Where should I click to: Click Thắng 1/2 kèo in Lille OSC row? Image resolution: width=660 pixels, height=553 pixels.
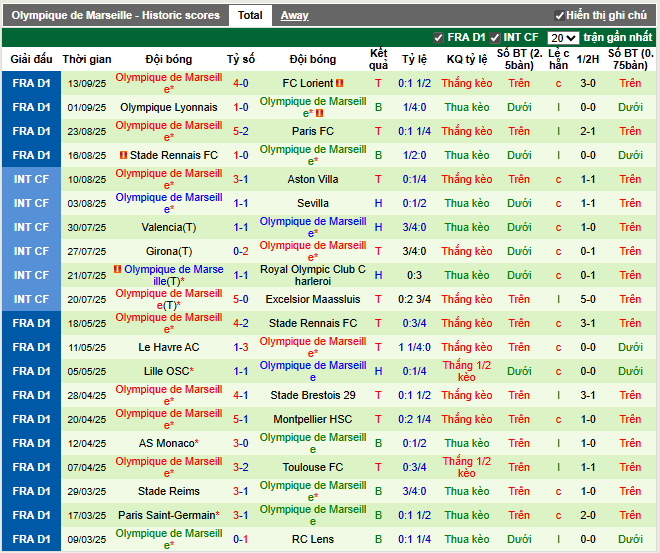467,371
